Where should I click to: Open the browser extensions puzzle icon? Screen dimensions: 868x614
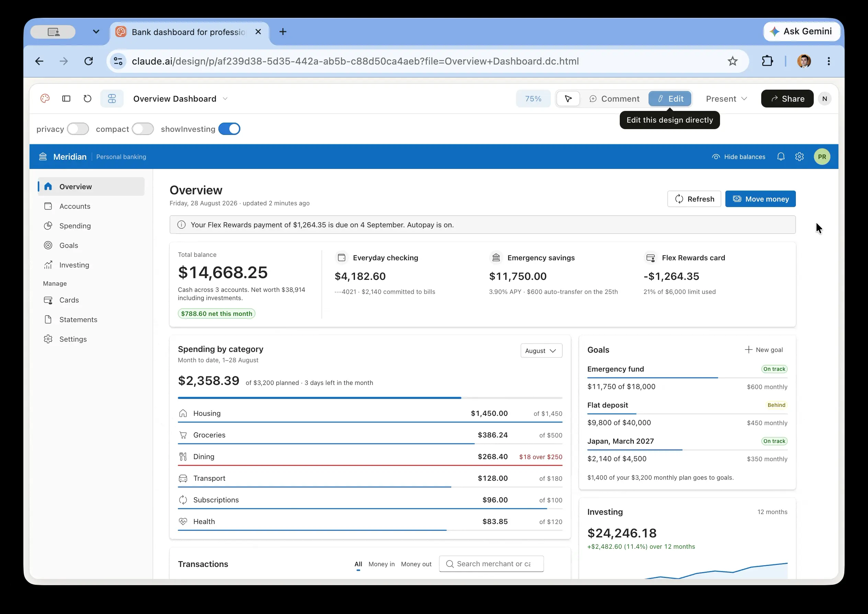click(x=767, y=61)
